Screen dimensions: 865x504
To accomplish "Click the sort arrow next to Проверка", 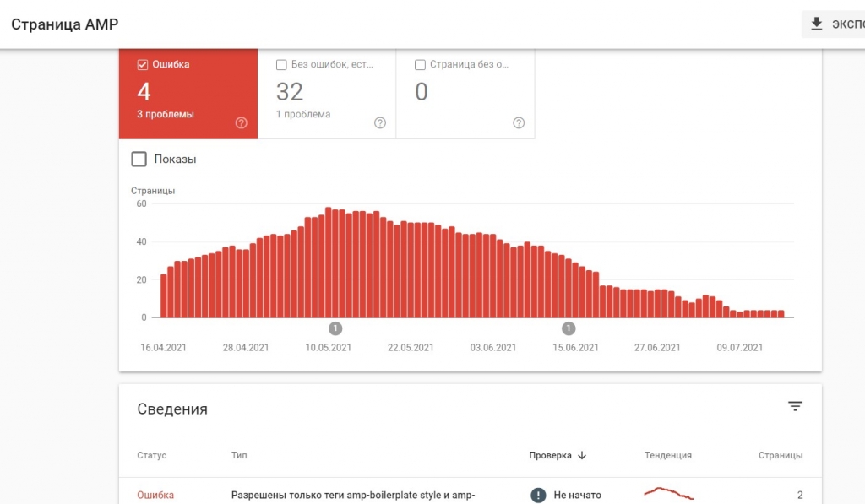I will (x=582, y=456).
